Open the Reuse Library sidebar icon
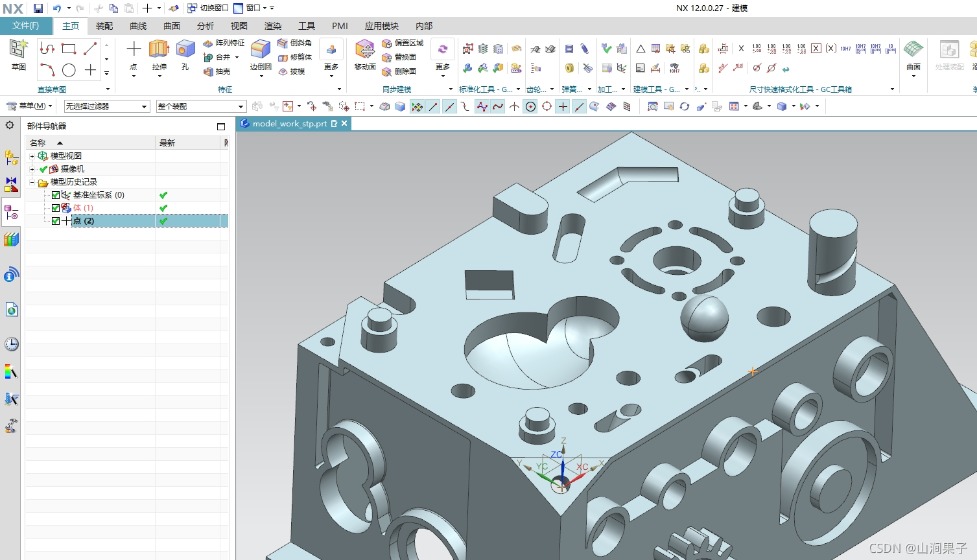Viewport: 977px width, 560px height. pyautogui.click(x=11, y=240)
